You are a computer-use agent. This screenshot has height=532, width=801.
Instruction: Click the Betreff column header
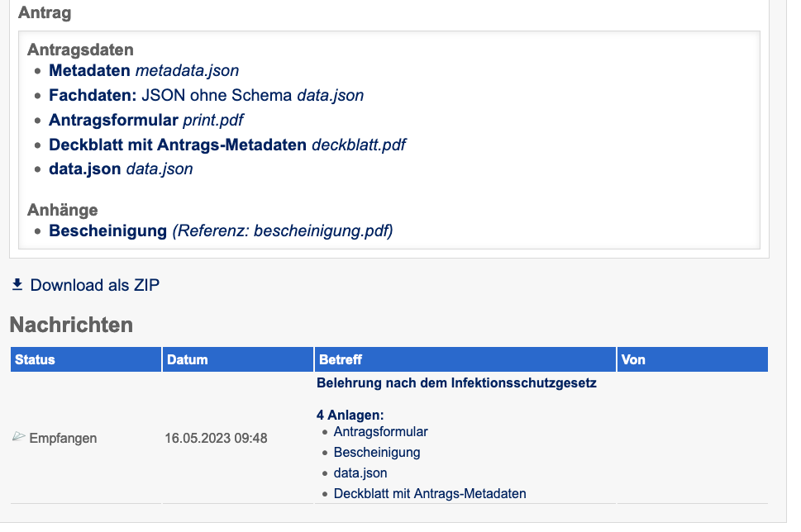[339, 359]
